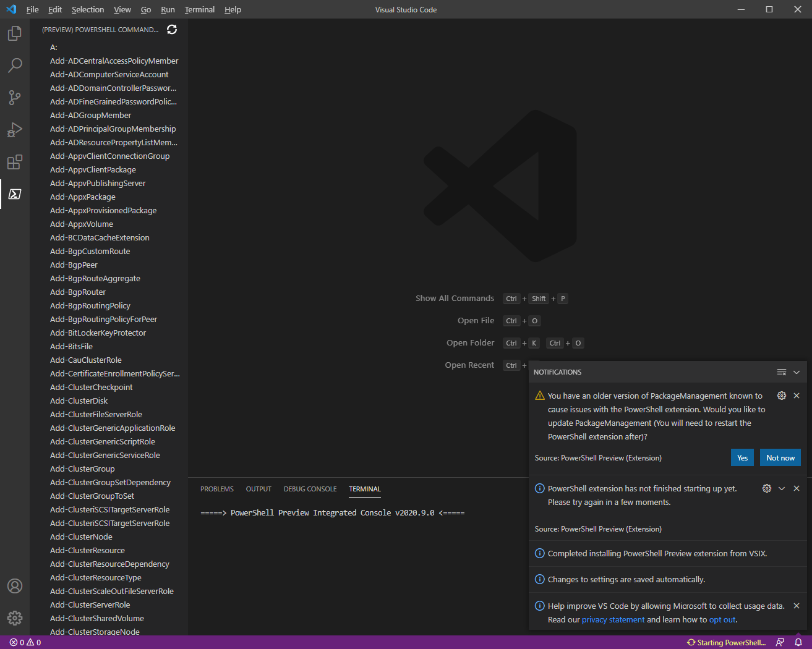The height and width of the screenshot is (649, 812).
Task: Click Yes to update PackageManagement
Action: click(742, 457)
